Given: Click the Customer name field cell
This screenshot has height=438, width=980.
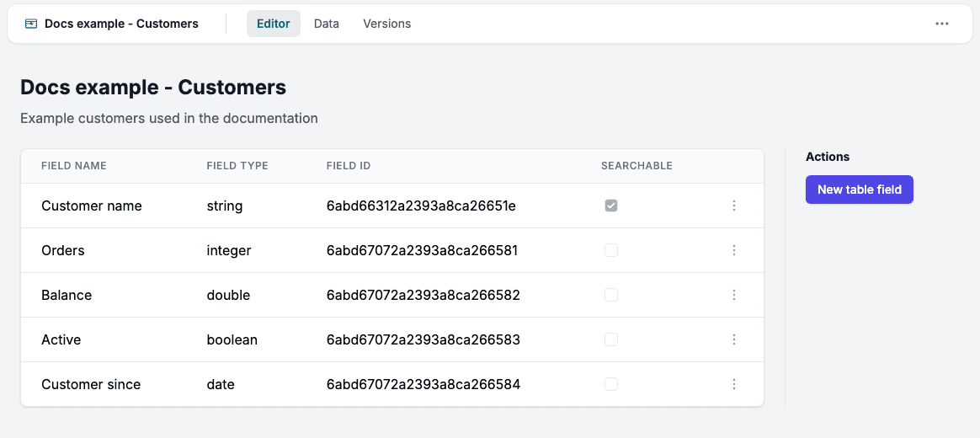Looking at the screenshot, I should tap(91, 206).
